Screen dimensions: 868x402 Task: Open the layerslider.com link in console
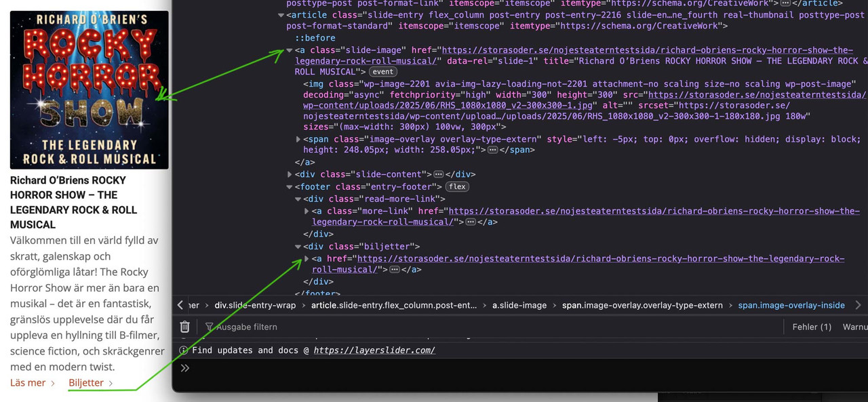(x=374, y=350)
